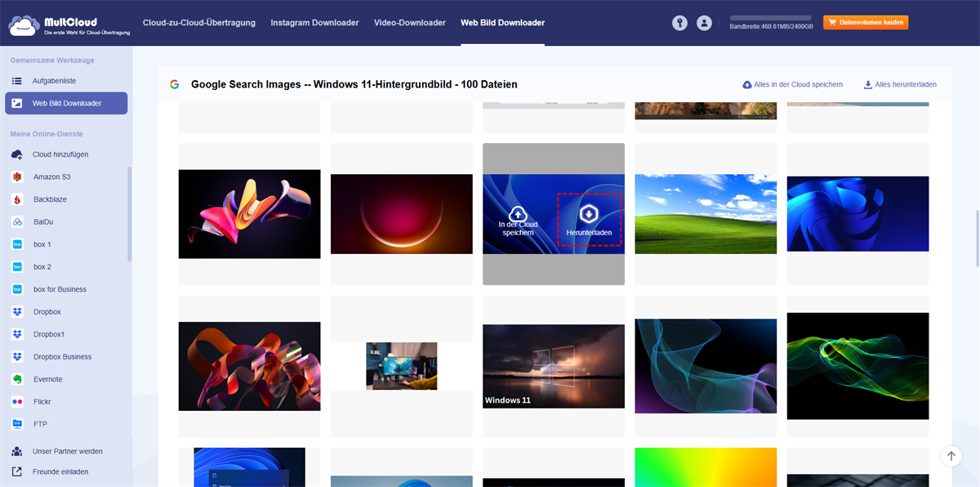This screenshot has height=487, width=980.
Task: Click the box for Business icon
Action: click(17, 289)
